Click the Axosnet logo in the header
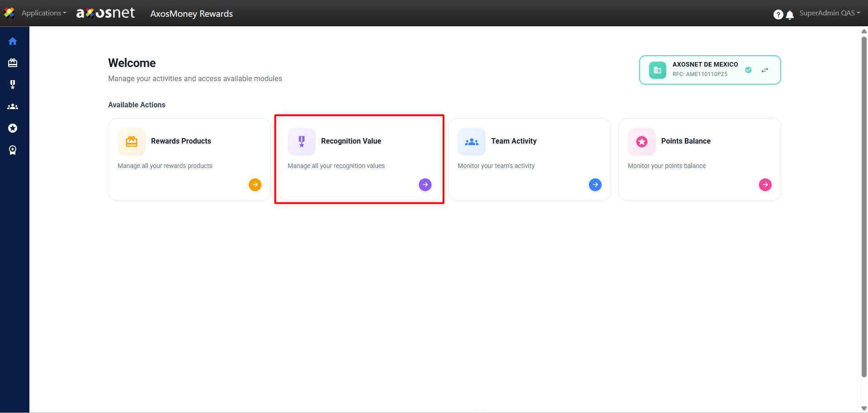The height and width of the screenshot is (413, 868). click(106, 13)
